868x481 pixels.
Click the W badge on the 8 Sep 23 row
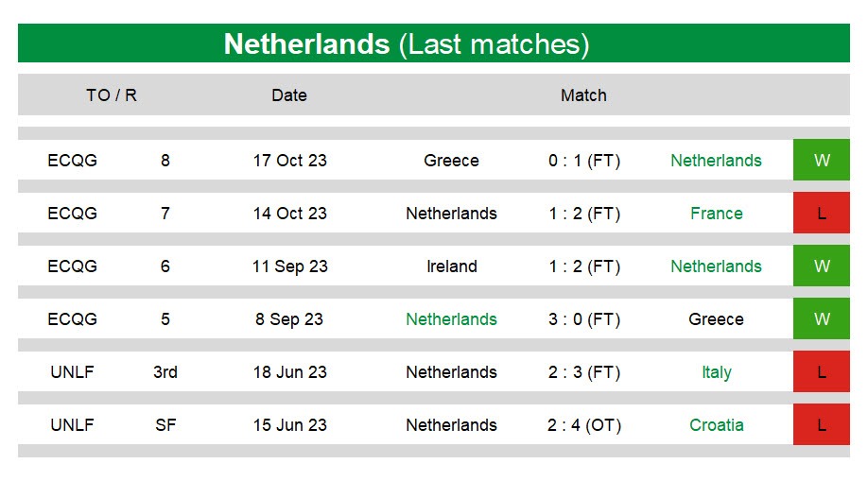(x=821, y=318)
